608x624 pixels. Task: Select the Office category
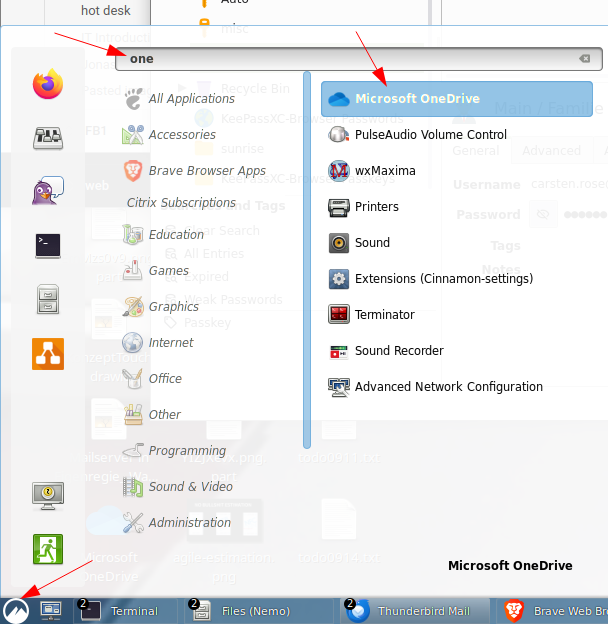pos(152,378)
